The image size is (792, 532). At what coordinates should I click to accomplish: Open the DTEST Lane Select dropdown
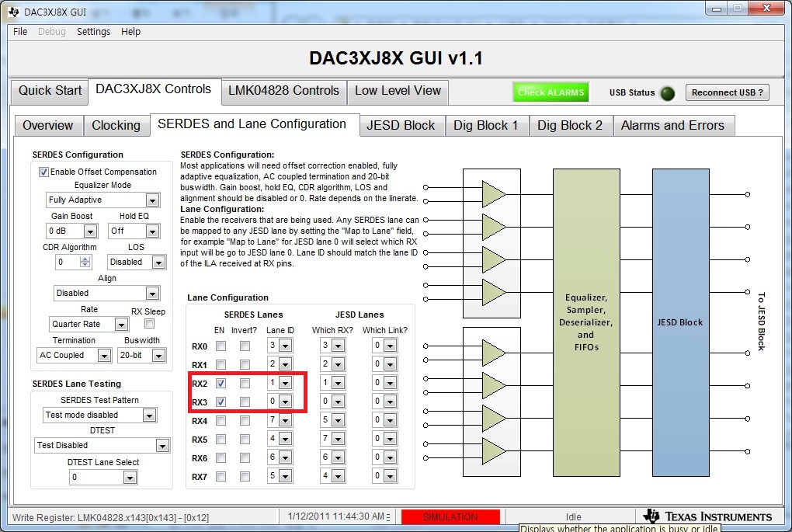(130, 478)
